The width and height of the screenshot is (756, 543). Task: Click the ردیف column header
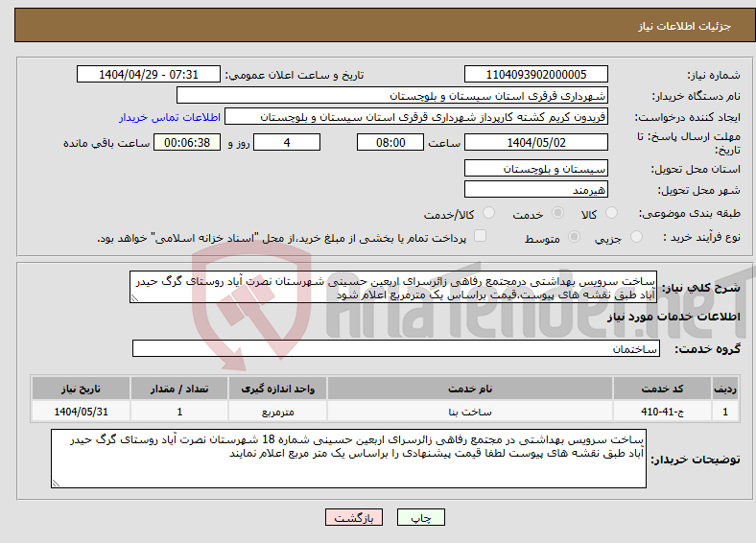click(x=725, y=389)
